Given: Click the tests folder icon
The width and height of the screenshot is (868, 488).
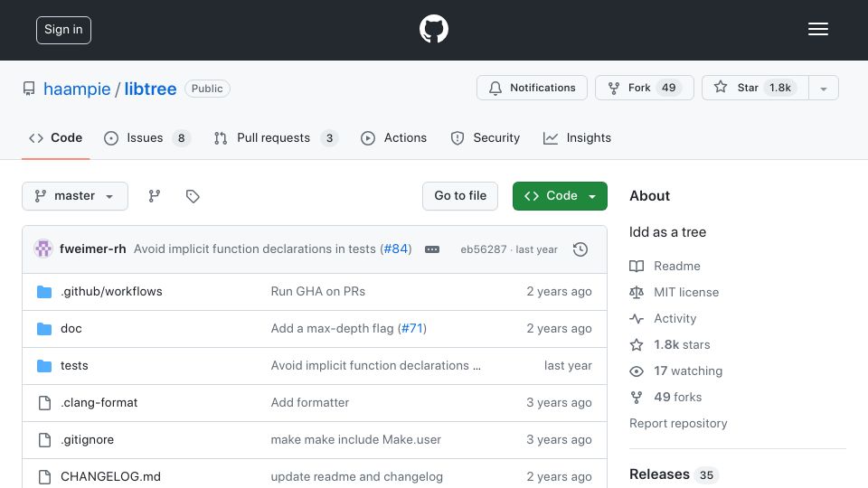Looking at the screenshot, I should (44, 366).
